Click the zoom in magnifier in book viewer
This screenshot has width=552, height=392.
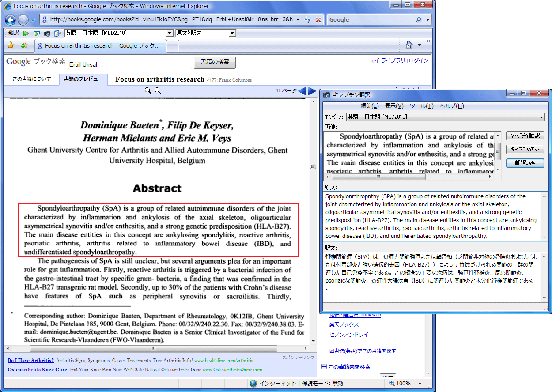point(157,90)
